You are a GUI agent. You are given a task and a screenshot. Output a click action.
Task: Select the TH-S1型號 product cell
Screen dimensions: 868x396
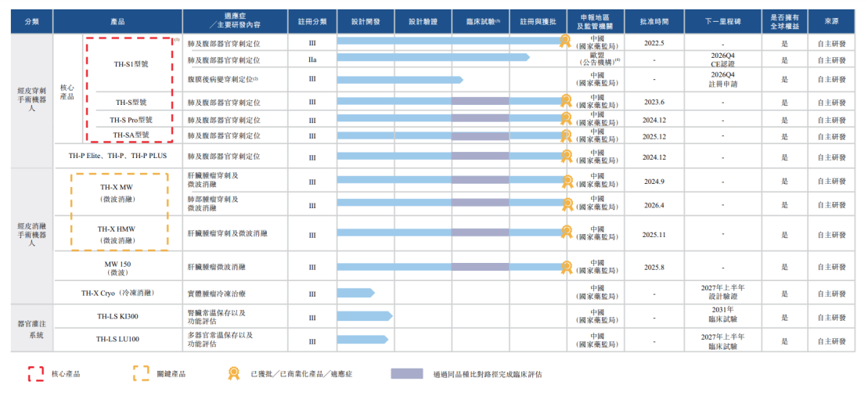tap(131, 63)
